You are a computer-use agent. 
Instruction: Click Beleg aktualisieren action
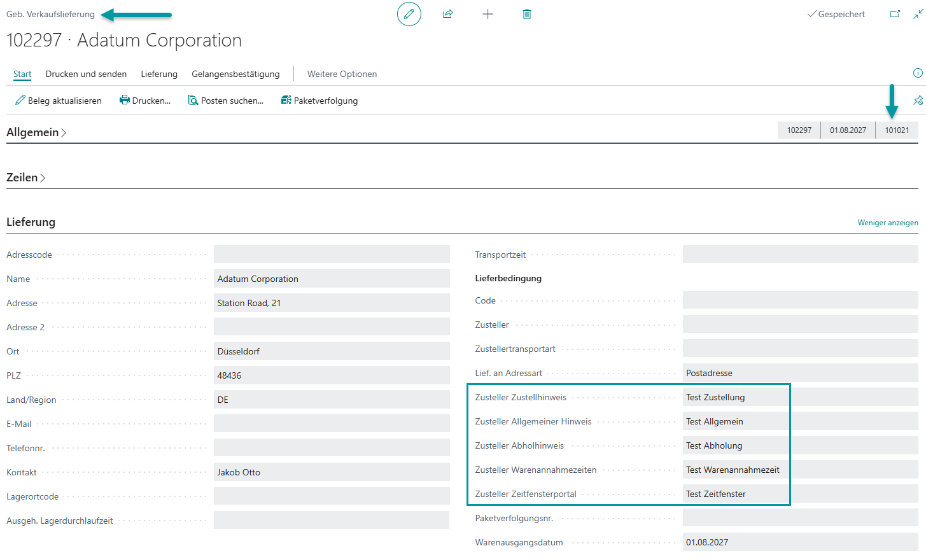pos(59,101)
